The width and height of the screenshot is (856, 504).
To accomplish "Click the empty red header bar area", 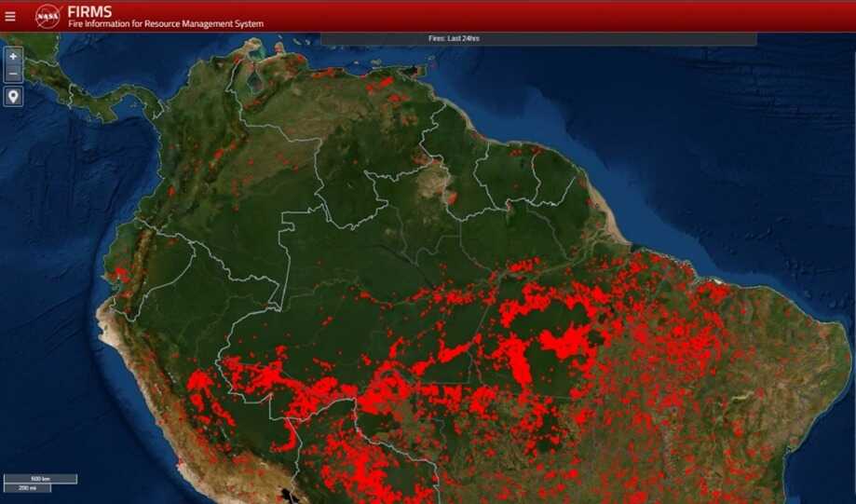I will tap(559, 16).
